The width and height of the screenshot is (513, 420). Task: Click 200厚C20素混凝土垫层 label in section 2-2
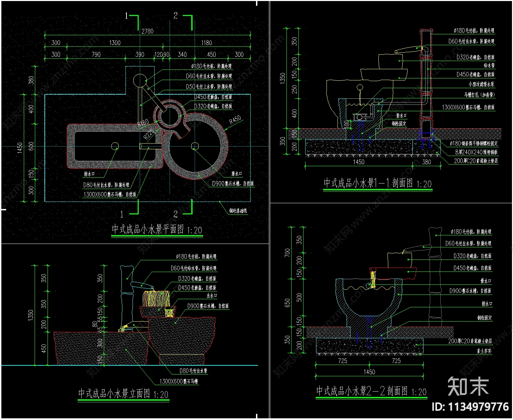pyautogui.click(x=470, y=341)
